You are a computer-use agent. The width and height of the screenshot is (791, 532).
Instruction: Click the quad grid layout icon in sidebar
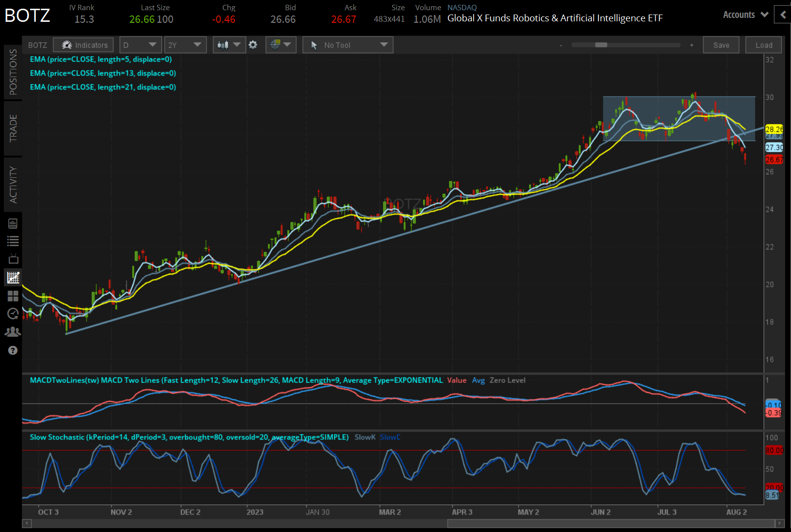click(x=13, y=296)
